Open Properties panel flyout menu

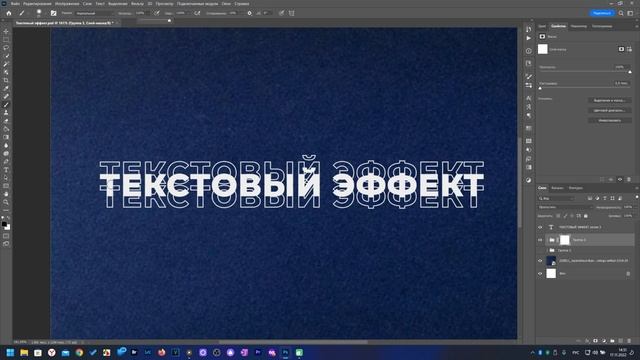point(637,26)
